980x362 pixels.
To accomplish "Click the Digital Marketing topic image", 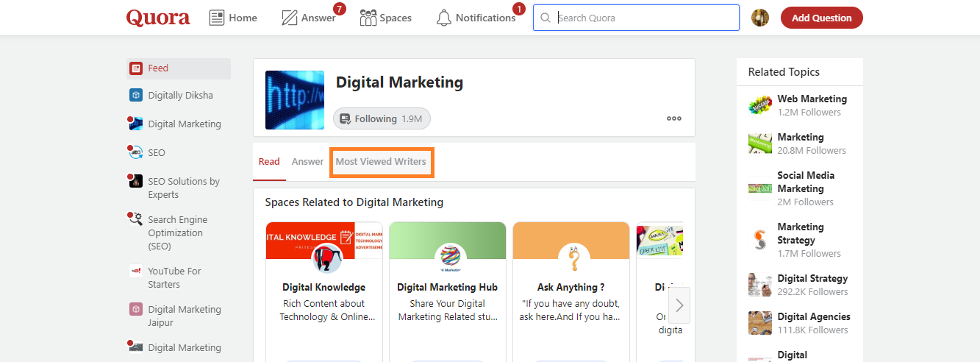I will pos(295,100).
